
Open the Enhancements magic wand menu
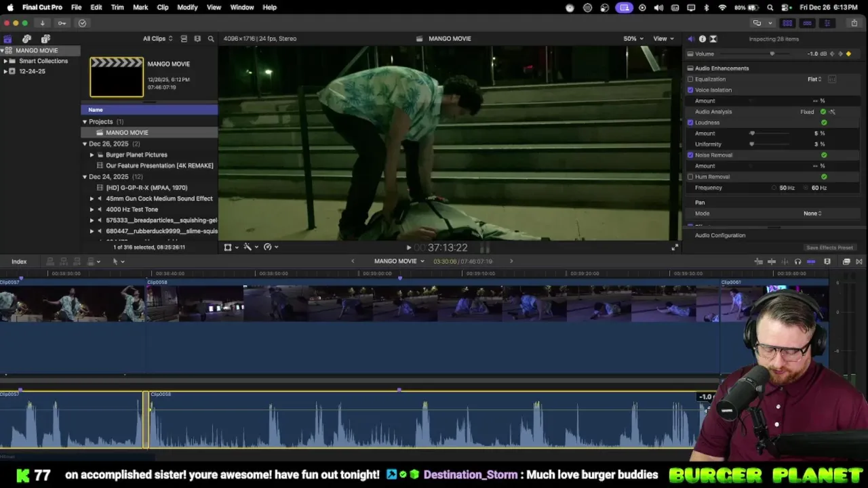click(x=250, y=247)
